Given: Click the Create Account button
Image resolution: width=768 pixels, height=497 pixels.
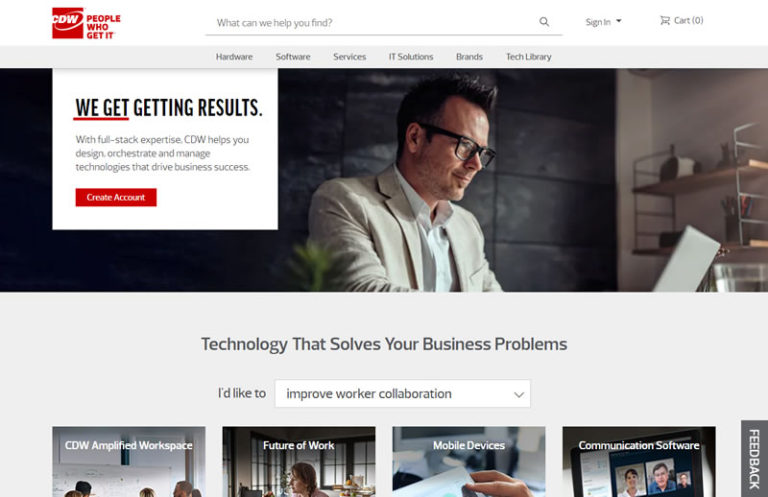Looking at the screenshot, I should click(116, 197).
